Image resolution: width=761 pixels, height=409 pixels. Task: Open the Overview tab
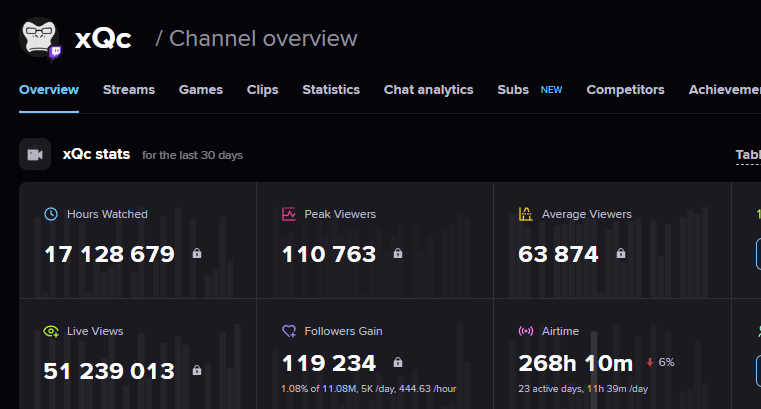coord(49,90)
